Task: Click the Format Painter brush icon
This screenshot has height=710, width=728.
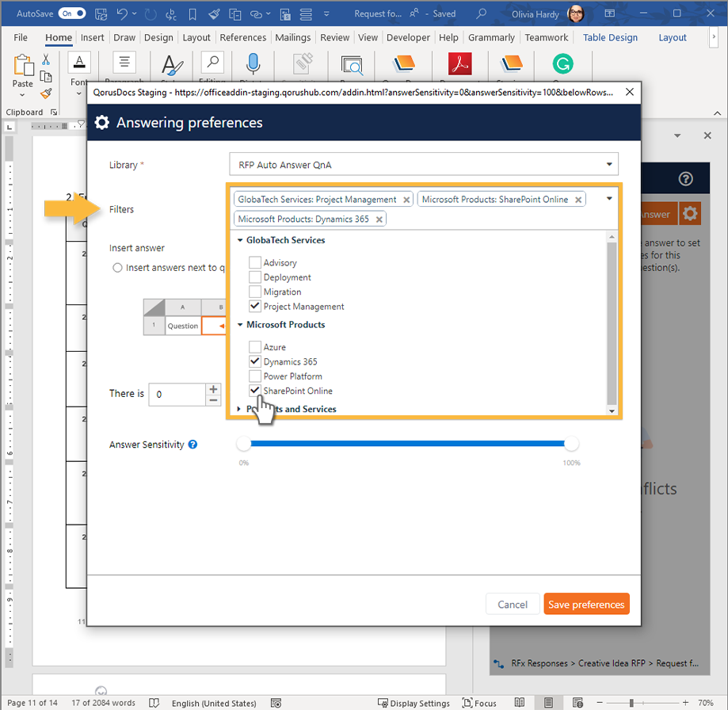Action: click(46, 94)
